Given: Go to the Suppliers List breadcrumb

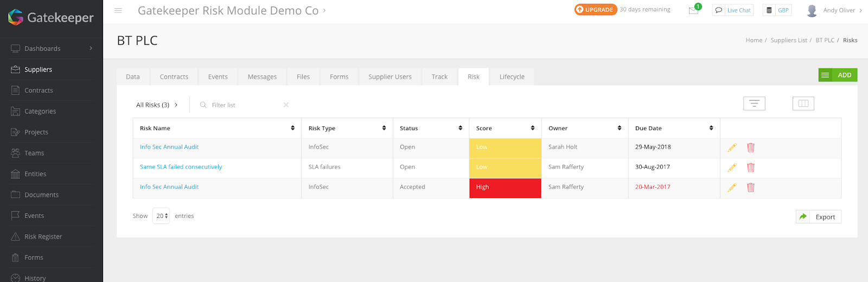Looking at the screenshot, I should tap(789, 40).
